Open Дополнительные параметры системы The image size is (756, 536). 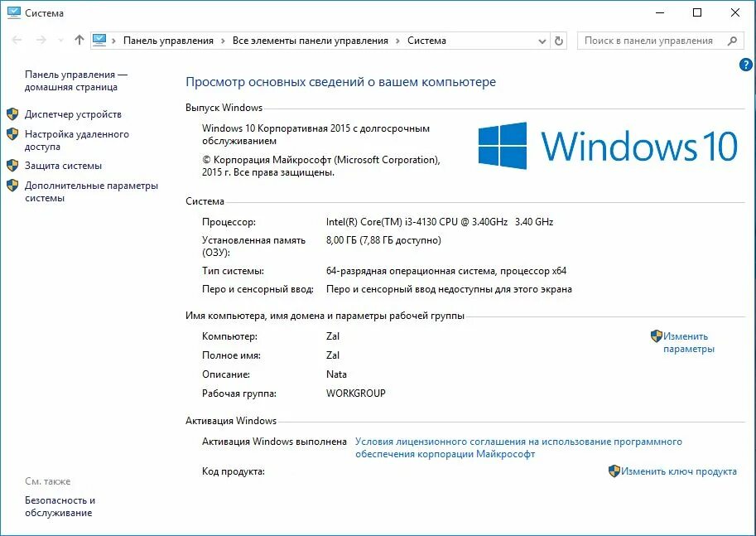click(91, 191)
